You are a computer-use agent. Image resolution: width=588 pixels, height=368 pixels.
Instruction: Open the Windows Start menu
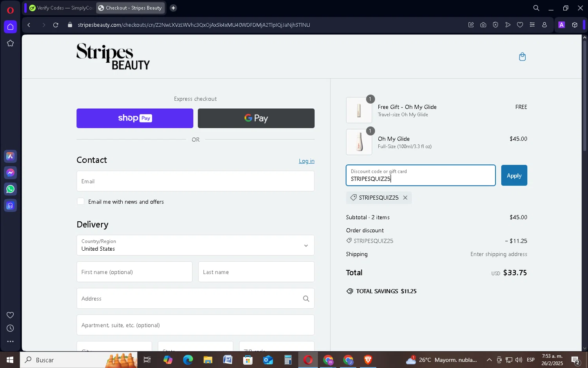(x=10, y=360)
